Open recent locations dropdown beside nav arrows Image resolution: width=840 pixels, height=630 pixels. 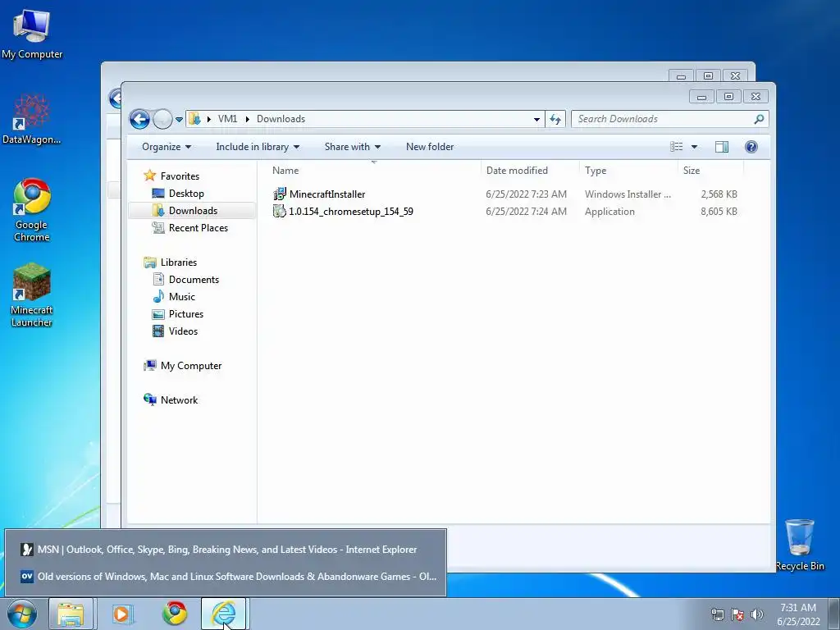(x=179, y=120)
